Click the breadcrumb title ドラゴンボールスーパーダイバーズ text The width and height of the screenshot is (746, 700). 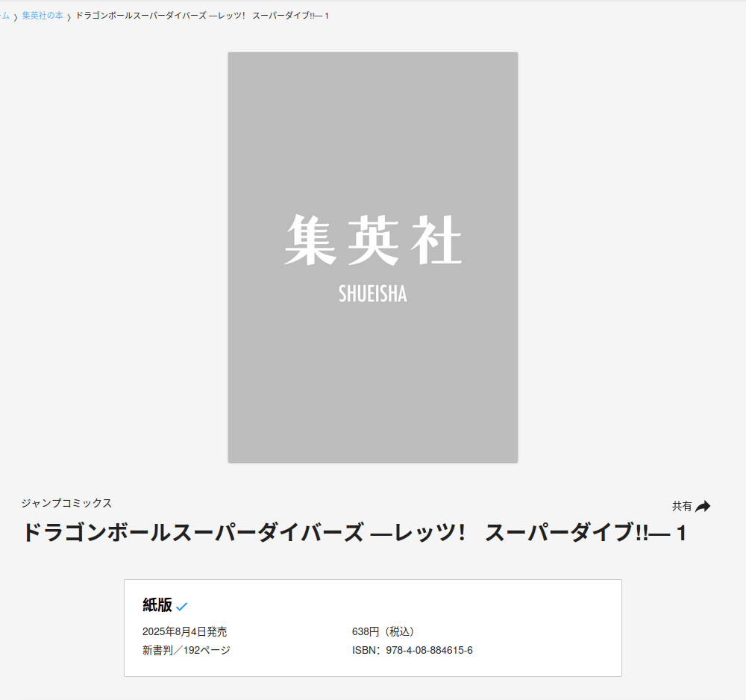(203, 16)
